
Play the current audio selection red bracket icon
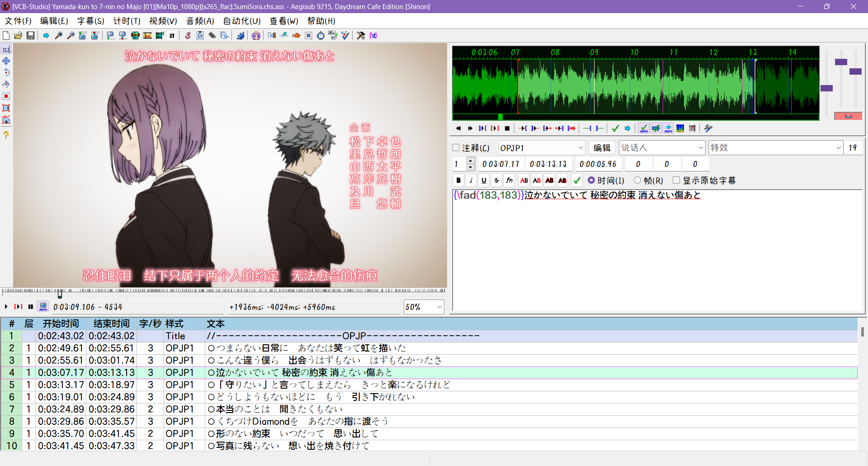coord(495,128)
